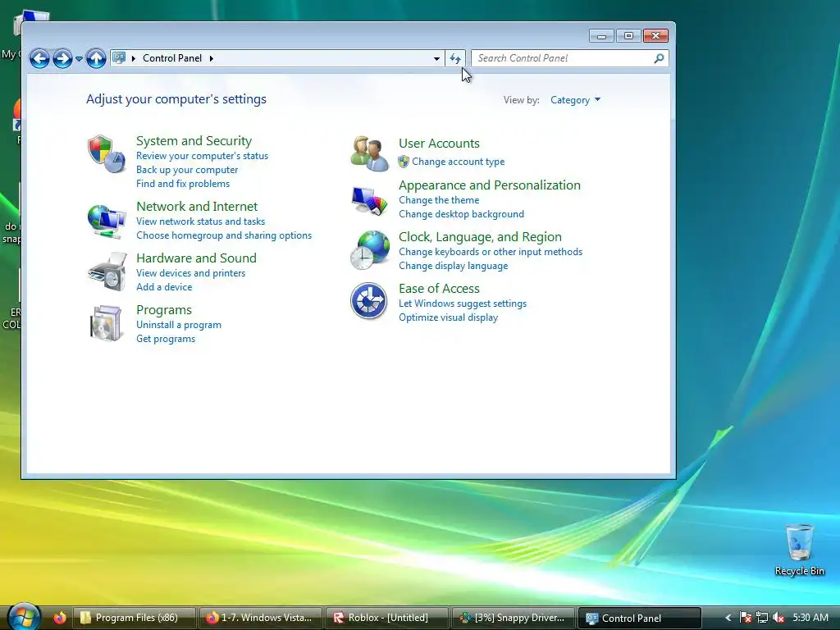Click Let Windows suggest settings link

coord(463,304)
